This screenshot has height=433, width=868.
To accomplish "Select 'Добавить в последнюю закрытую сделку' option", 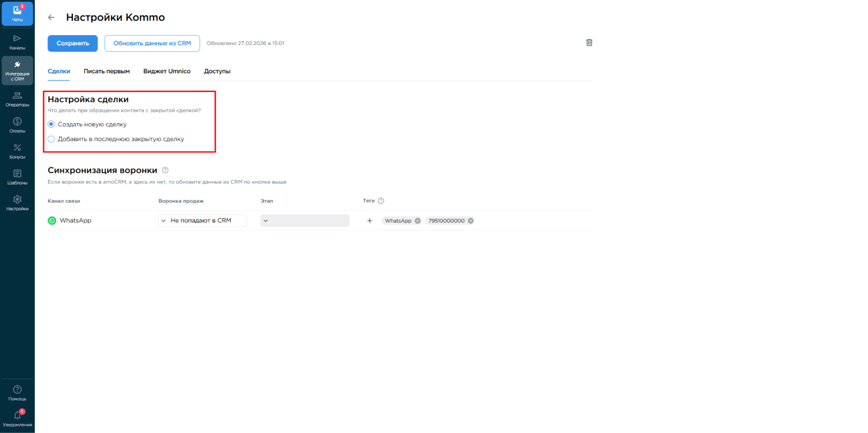I will click(51, 139).
